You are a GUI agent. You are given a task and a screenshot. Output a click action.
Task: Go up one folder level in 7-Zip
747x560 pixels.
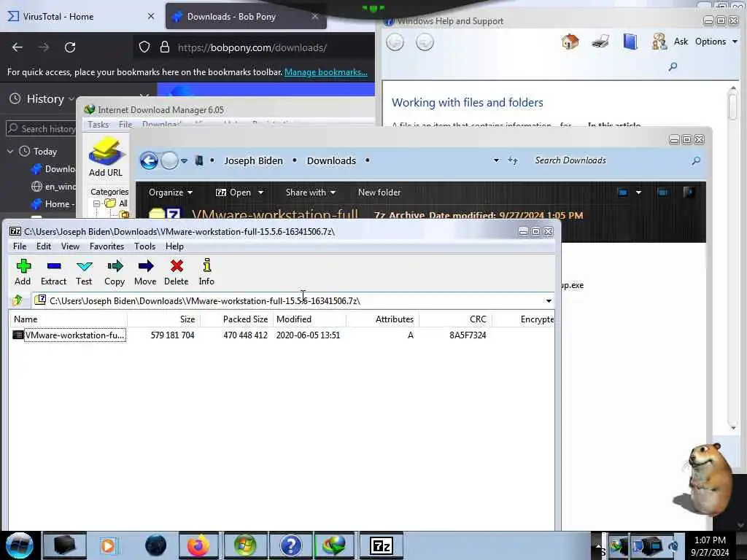[x=18, y=300]
